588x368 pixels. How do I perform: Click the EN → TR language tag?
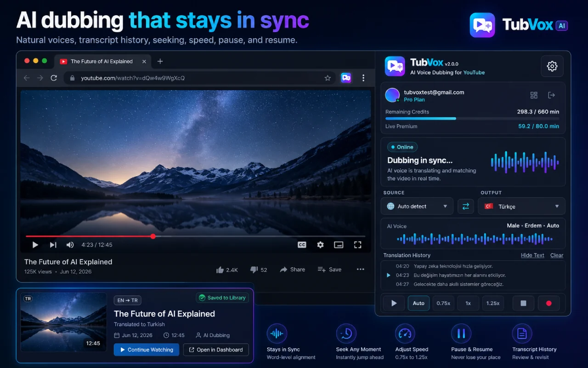(x=127, y=300)
